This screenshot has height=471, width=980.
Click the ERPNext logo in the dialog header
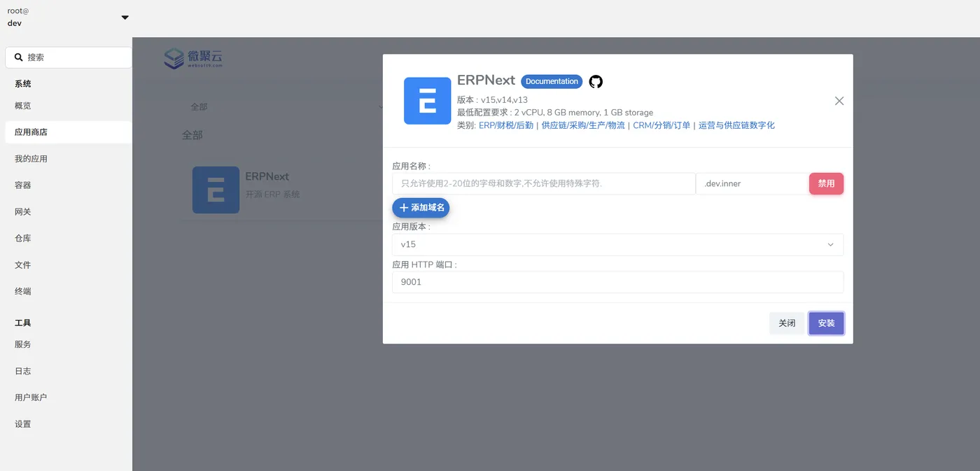(427, 101)
